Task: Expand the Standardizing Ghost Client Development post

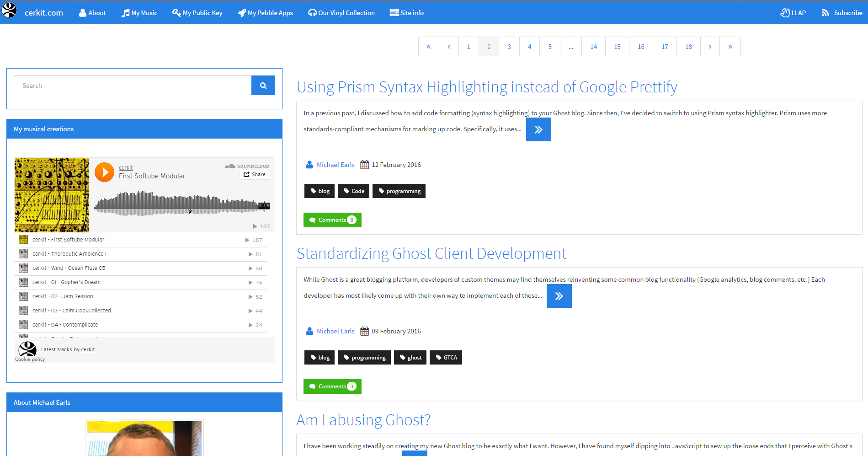Action: (x=559, y=296)
